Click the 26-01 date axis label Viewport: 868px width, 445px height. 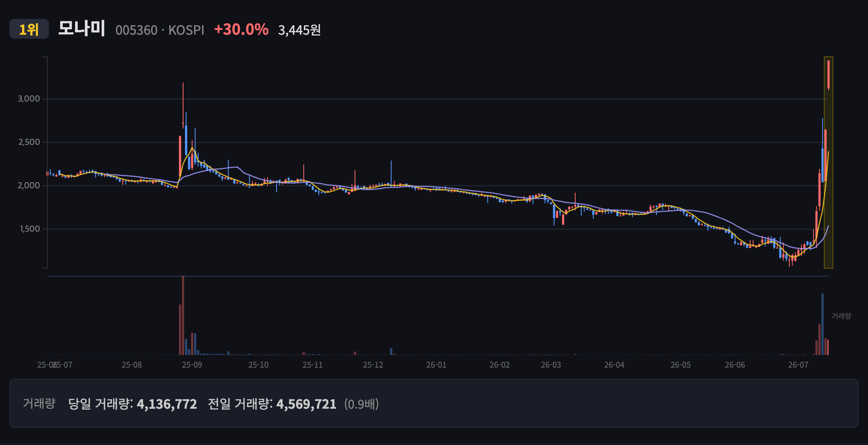(436, 365)
